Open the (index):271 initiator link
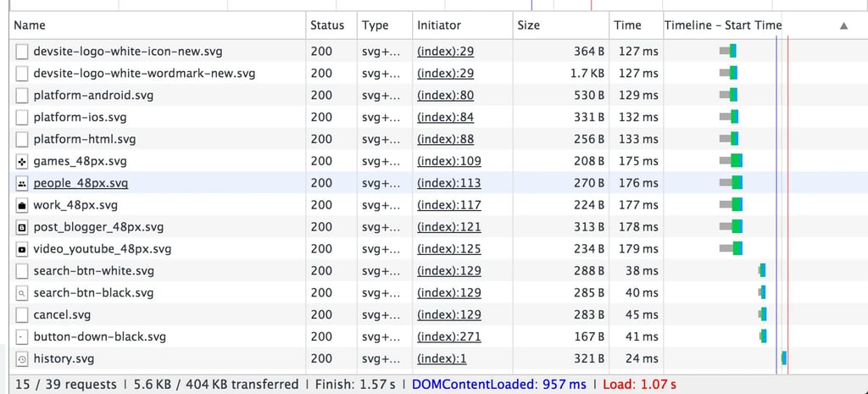The height and width of the screenshot is (394, 868). [449, 336]
